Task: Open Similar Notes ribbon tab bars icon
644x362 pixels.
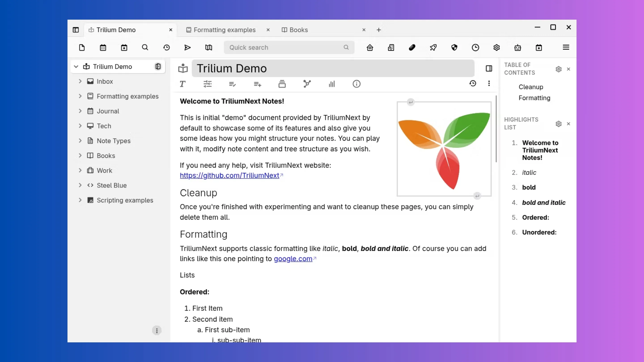Action: (x=332, y=84)
